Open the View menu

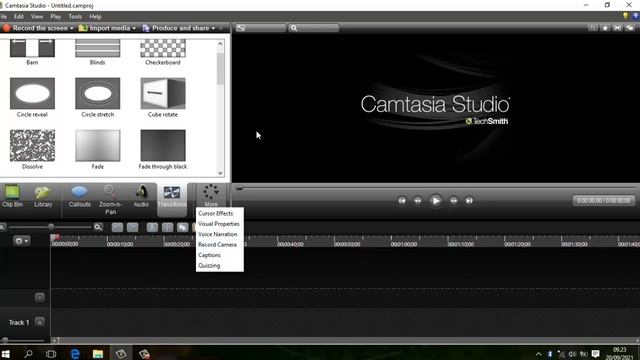[x=37, y=17]
